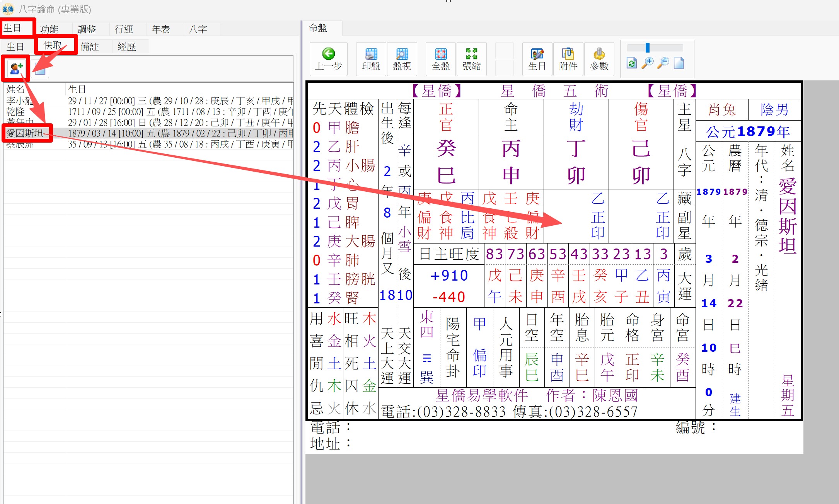The image size is (839, 504).
Task: Open the 經歷 sub-tab
Action: 127,47
